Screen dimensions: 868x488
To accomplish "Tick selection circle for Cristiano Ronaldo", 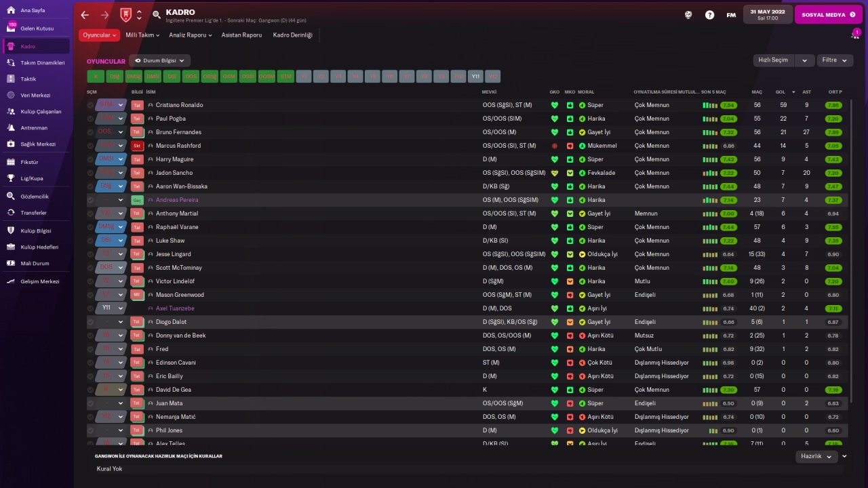I will 91,105.
